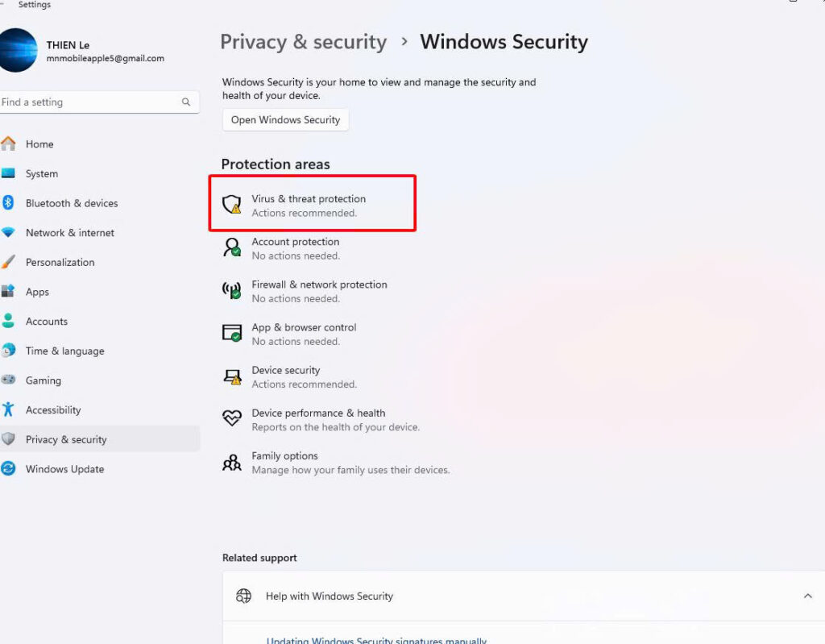This screenshot has width=825, height=644.
Task: Click the Device security laptop icon
Action: (232, 376)
